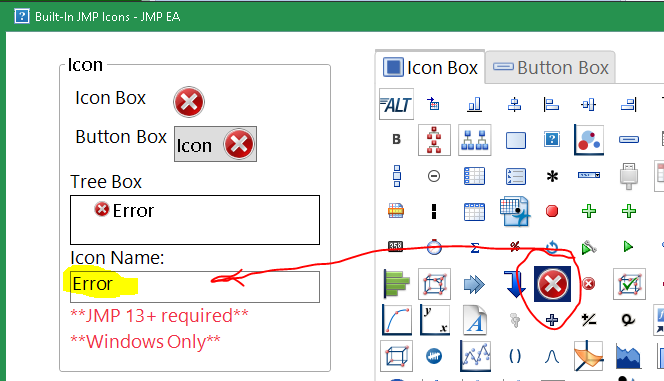
Task: Choose the blue plus cross icon
Action: tap(552, 320)
